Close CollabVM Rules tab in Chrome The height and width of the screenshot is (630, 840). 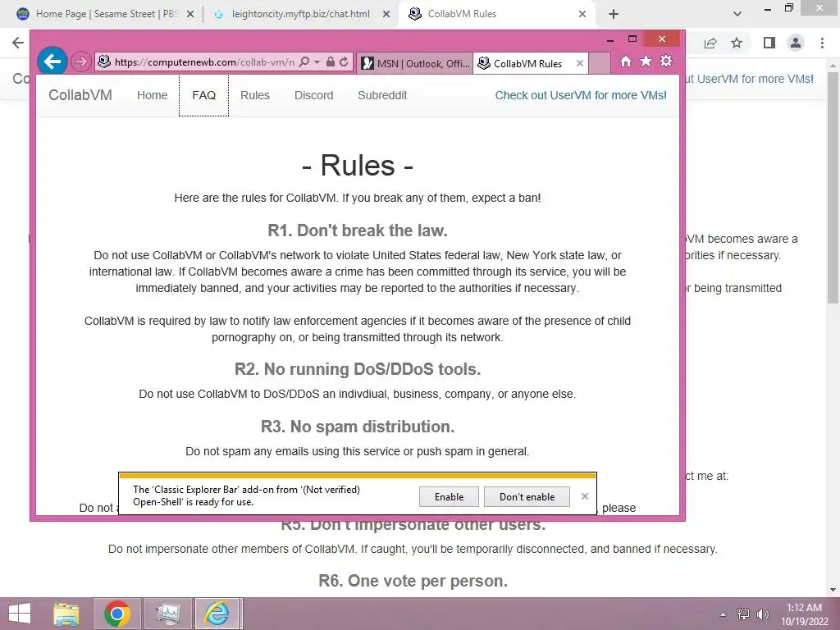tap(582, 14)
